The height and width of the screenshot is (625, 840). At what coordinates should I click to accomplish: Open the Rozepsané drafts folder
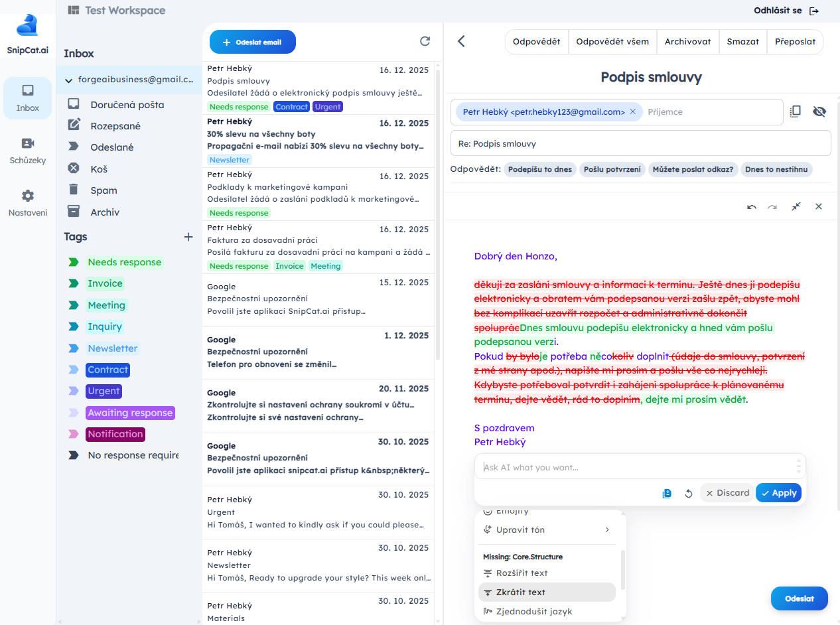pyautogui.click(x=115, y=126)
